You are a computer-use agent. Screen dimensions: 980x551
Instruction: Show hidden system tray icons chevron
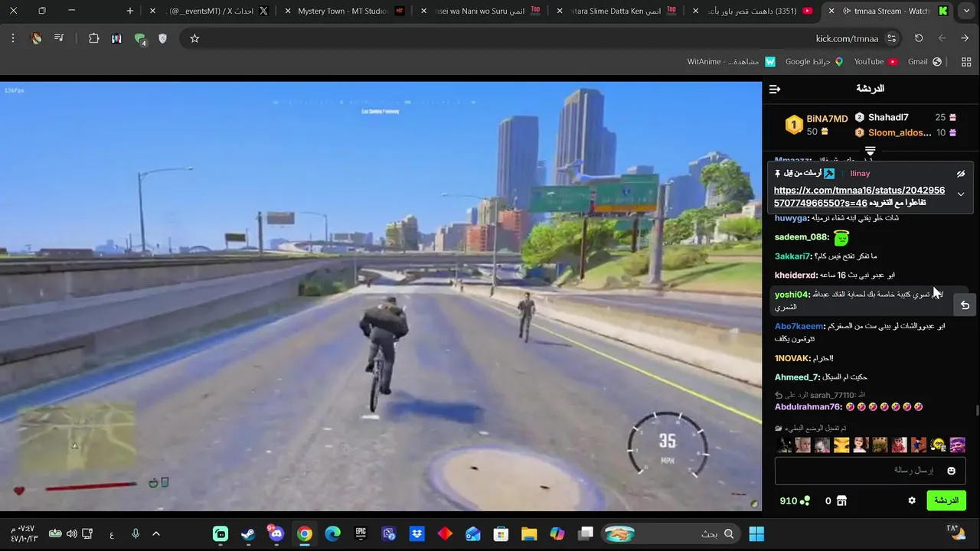coord(156,533)
